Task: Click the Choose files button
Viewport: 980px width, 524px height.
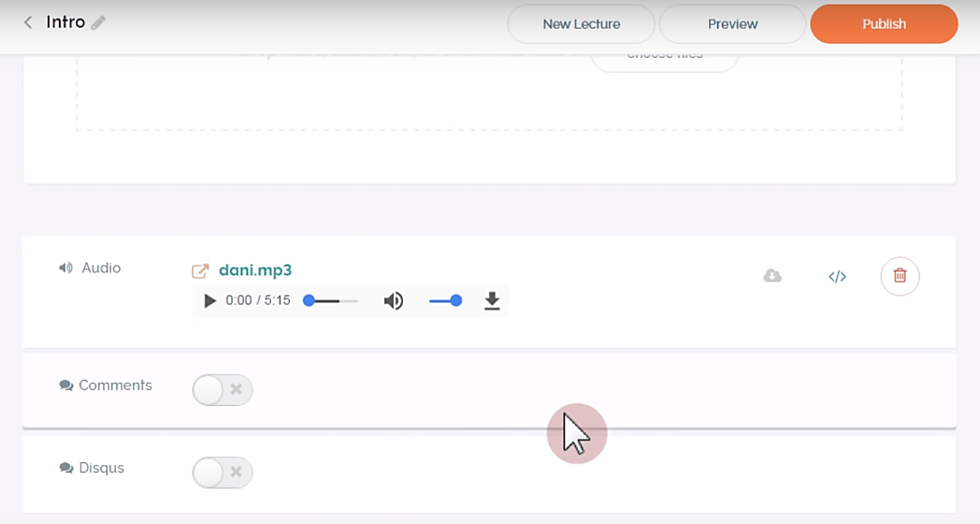Action: pos(664,57)
